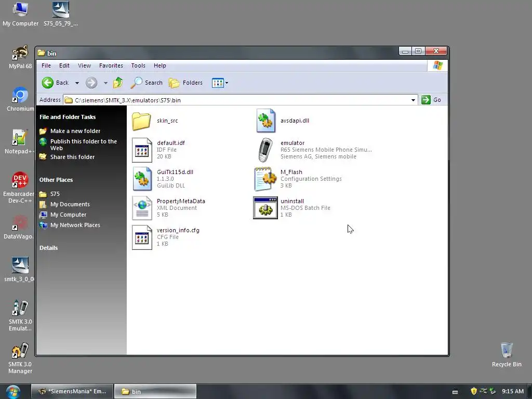532x399 pixels.
Task: Select the avsdapi.dll file icon
Action: pyautogui.click(x=265, y=121)
